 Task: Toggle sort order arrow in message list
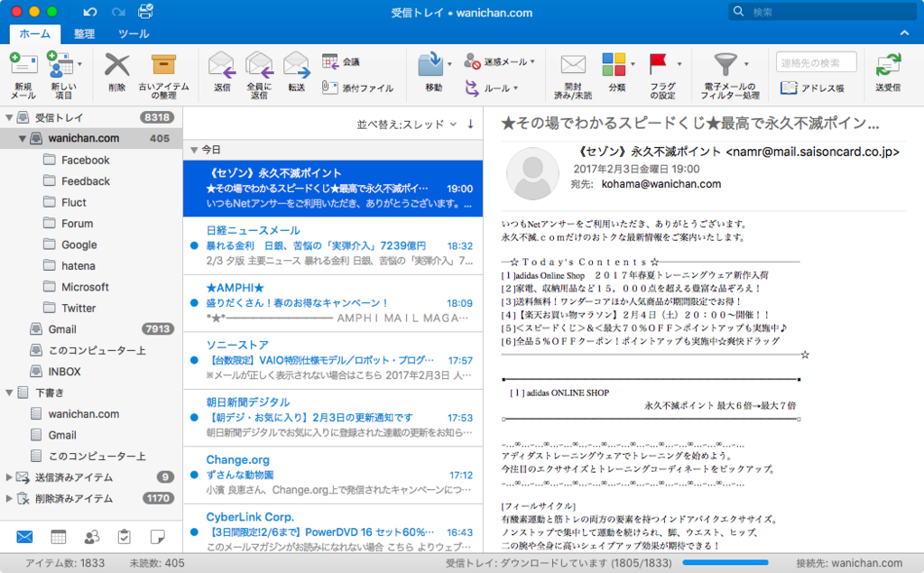470,125
